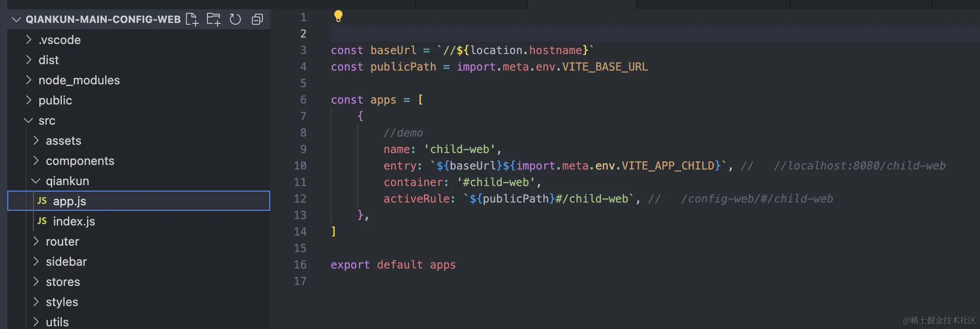Click line number 10 in the gutter
Image resolution: width=980 pixels, height=329 pixels.
[300, 165]
